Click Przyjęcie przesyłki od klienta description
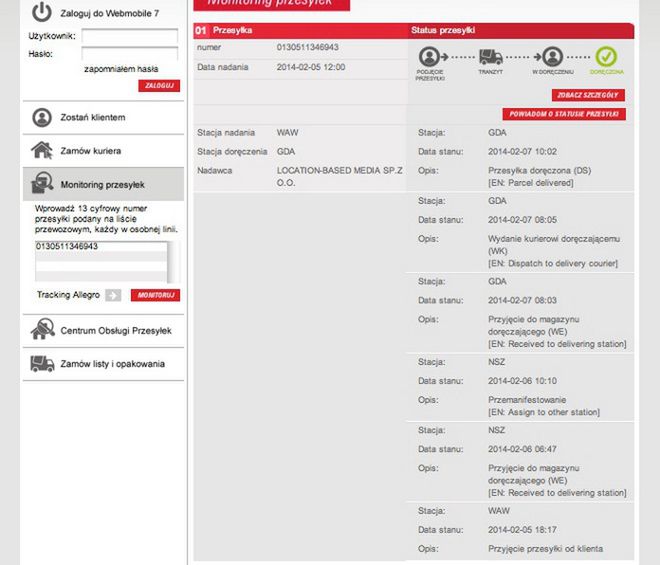Screen dimensions: 660x565 click(x=546, y=549)
